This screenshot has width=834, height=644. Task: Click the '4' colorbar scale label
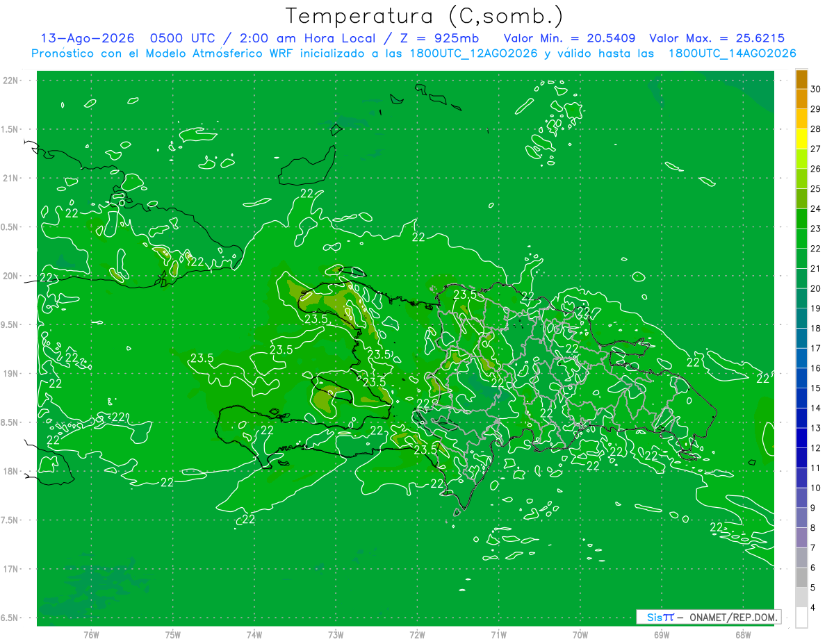pyautogui.click(x=813, y=608)
